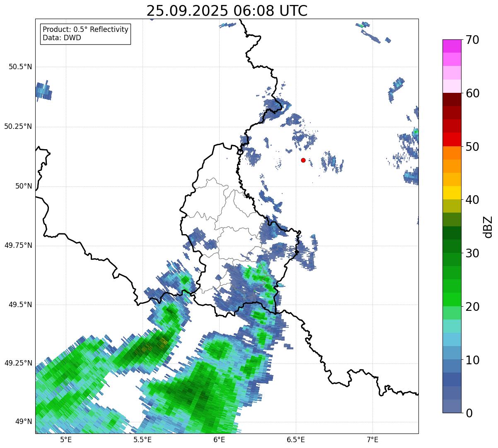
Task: Select the 40 label on the colorbar
Action: click(x=472, y=200)
